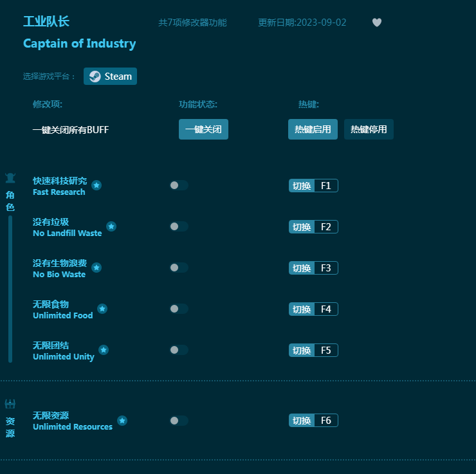Click the star icon beside No Bio Waste
This screenshot has height=474, width=476.
96,268
